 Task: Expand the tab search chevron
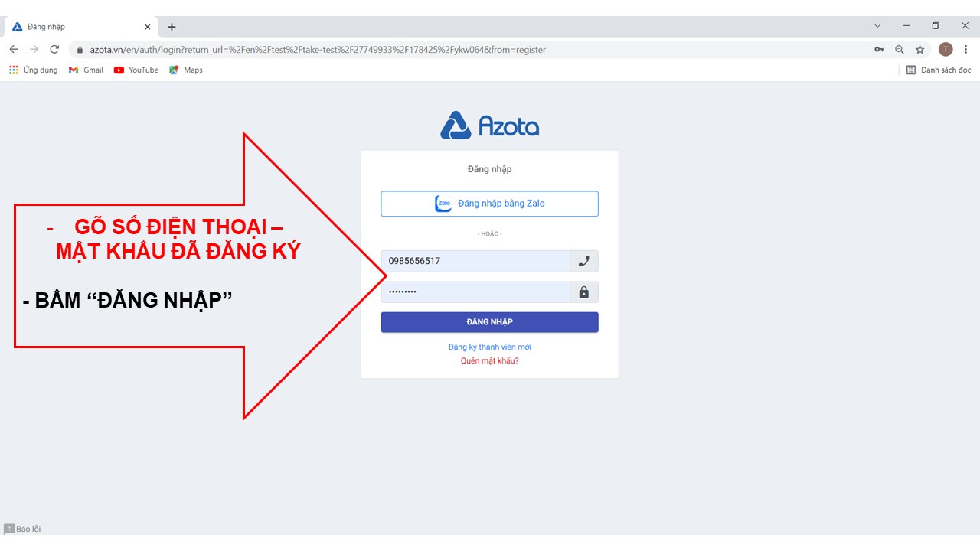(877, 25)
